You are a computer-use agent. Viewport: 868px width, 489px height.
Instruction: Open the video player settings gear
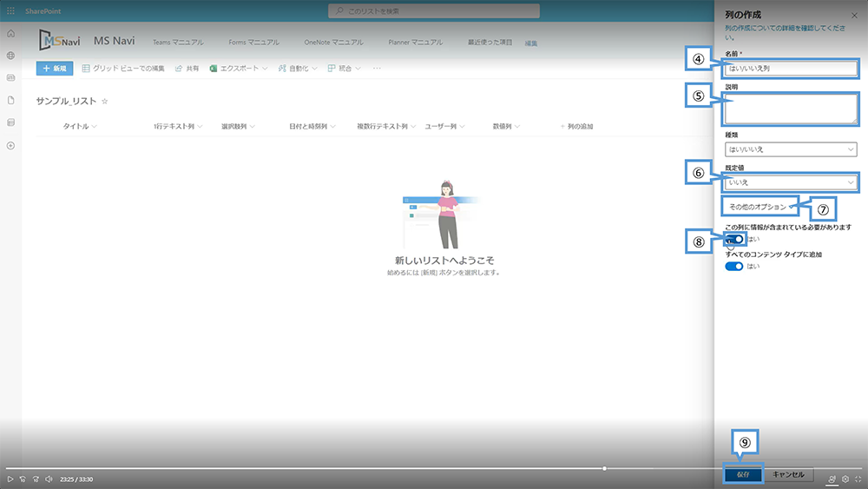click(x=845, y=479)
